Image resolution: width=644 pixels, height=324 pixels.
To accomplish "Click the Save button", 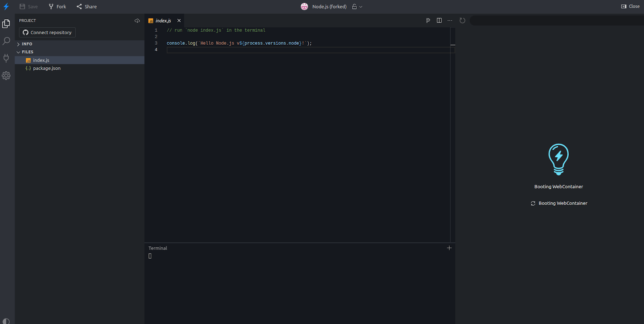I will (29, 6).
